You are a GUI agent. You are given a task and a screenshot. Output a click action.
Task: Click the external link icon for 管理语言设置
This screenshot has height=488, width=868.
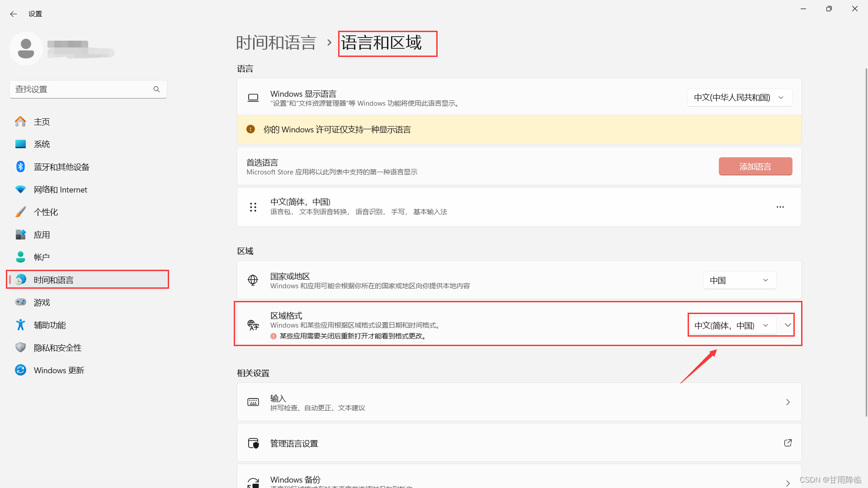click(788, 443)
